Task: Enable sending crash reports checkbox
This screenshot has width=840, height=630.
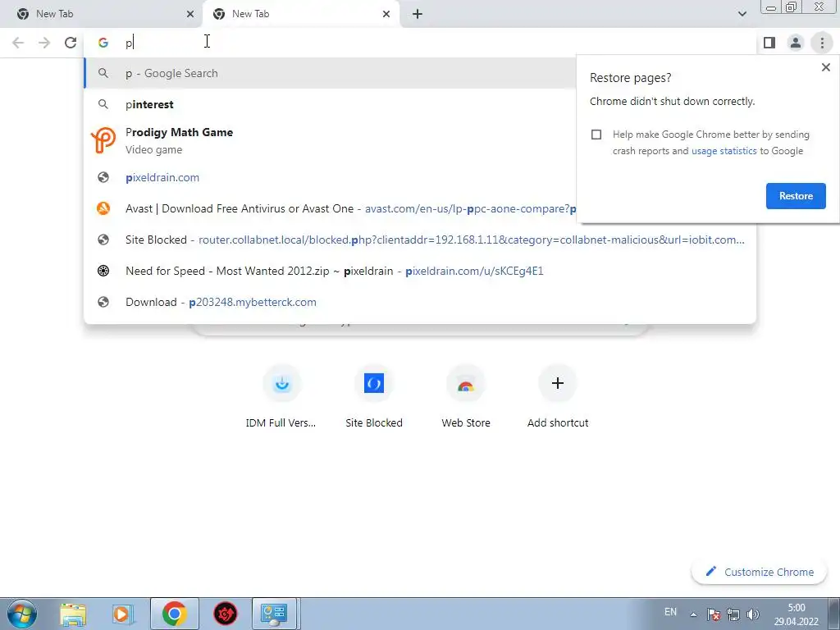Action: (596, 135)
